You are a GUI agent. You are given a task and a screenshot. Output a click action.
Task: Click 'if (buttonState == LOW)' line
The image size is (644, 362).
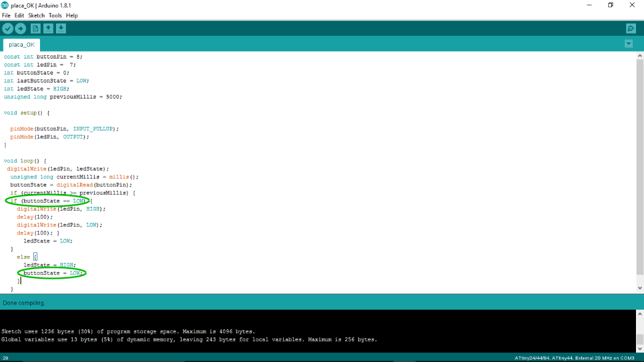pos(51,201)
